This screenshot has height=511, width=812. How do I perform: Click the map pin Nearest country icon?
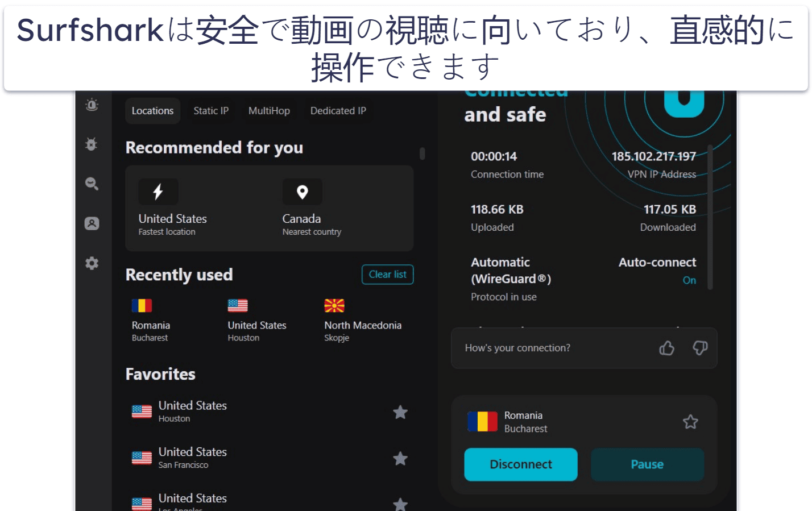click(x=302, y=192)
